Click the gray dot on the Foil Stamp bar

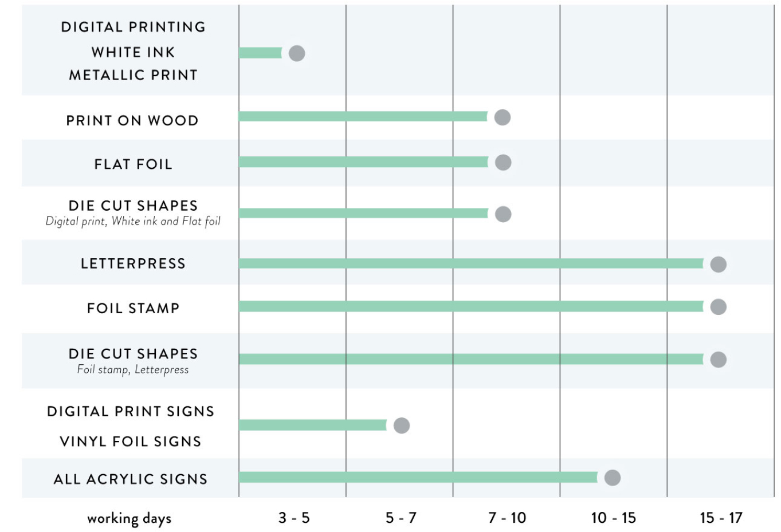click(718, 307)
